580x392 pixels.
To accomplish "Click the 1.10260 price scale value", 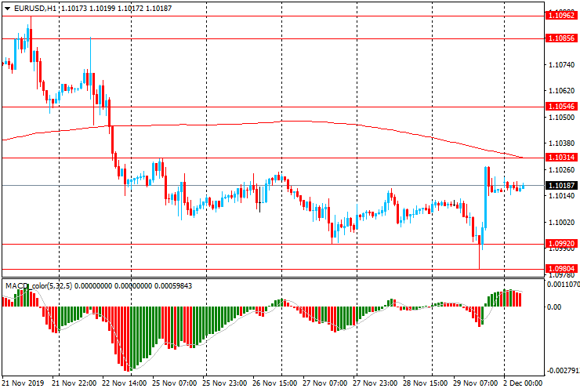I will 561,170.
